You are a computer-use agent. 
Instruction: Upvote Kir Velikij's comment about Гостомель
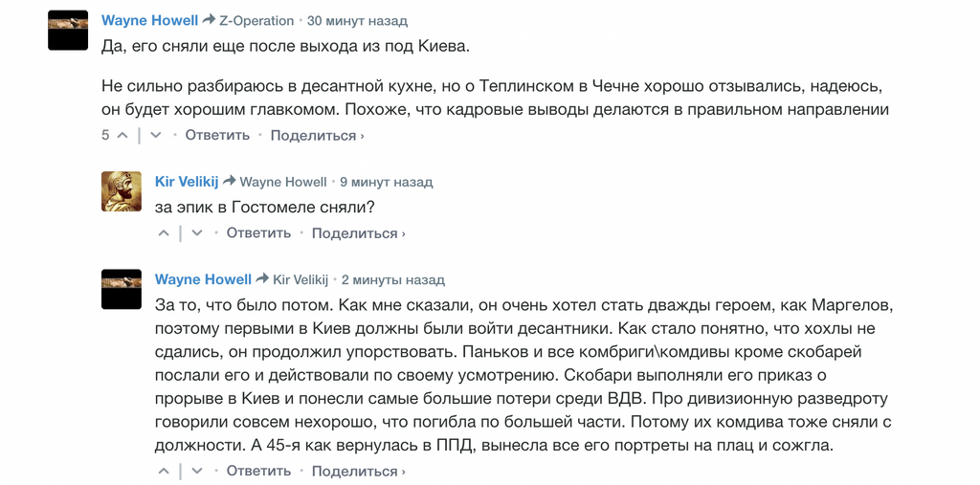[164, 232]
